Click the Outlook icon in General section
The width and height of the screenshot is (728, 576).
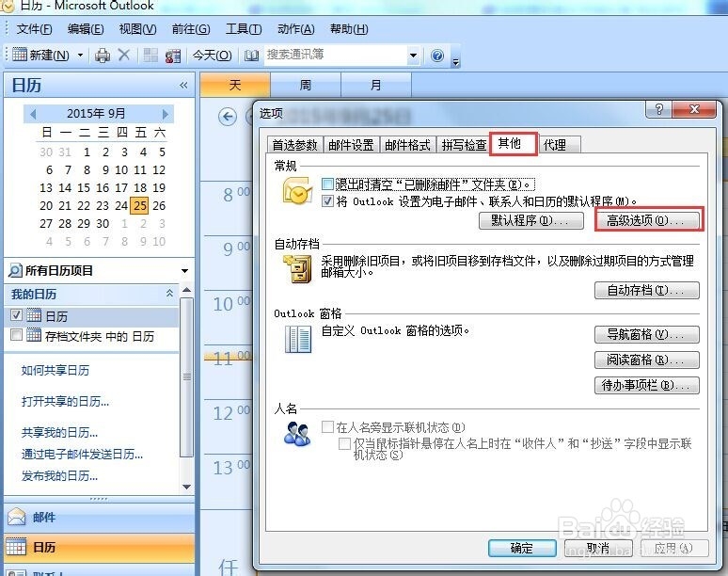(297, 190)
